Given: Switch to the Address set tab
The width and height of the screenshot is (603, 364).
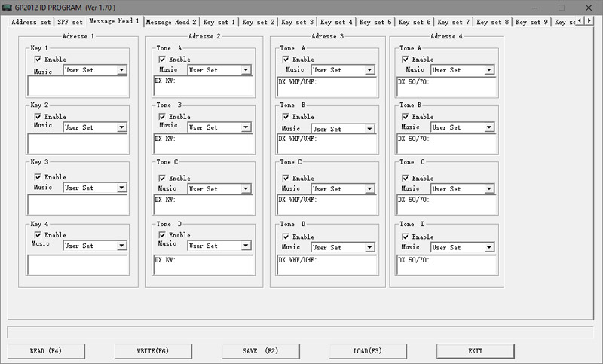Looking at the screenshot, I should pyautogui.click(x=32, y=23).
